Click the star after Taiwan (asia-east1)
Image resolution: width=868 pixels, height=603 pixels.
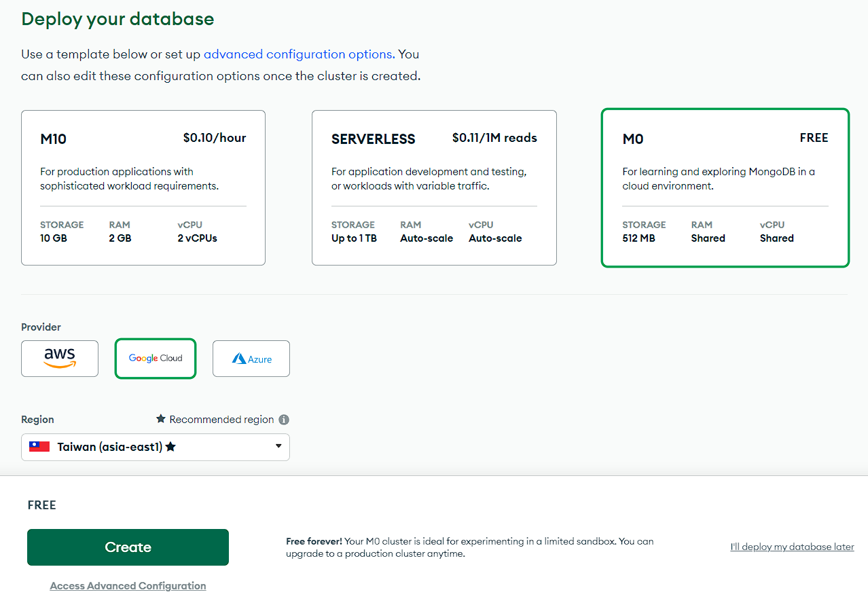coord(170,447)
